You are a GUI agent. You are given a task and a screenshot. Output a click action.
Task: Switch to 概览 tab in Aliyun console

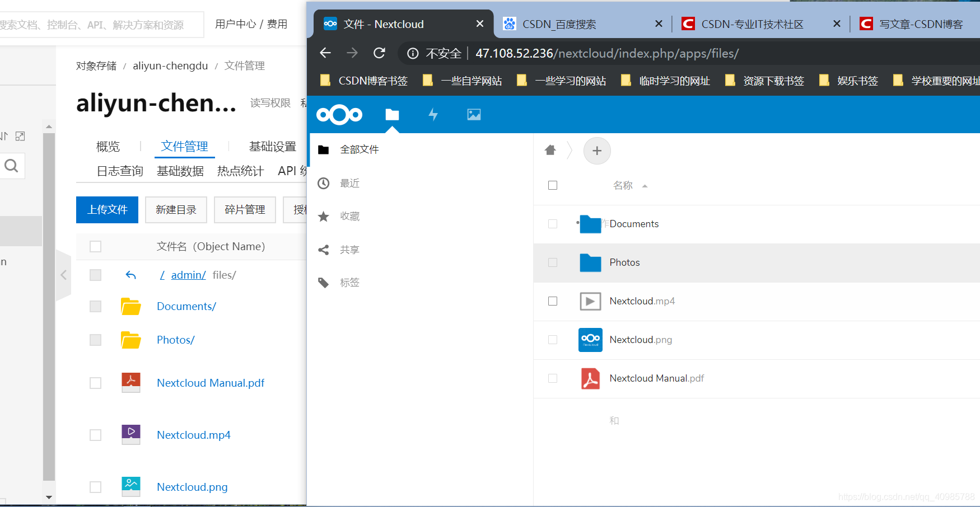pos(108,147)
